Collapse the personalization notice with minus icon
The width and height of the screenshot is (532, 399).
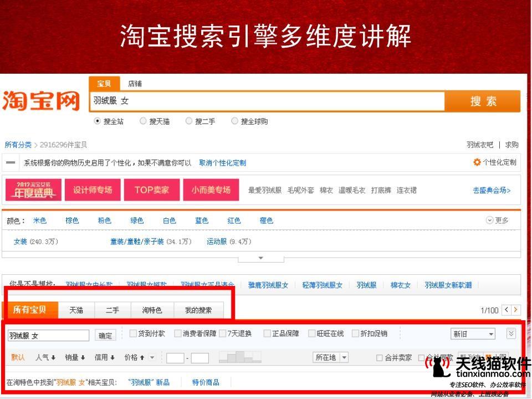11,162
